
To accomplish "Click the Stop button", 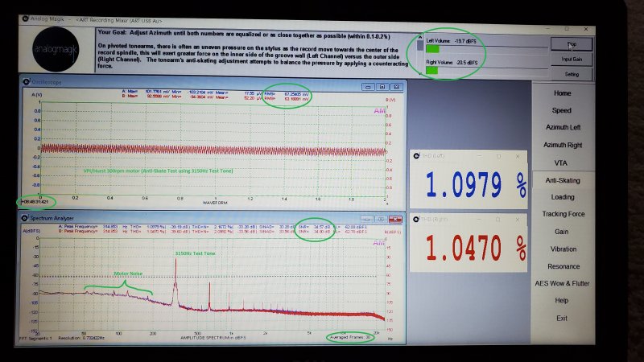I will tap(572, 44).
